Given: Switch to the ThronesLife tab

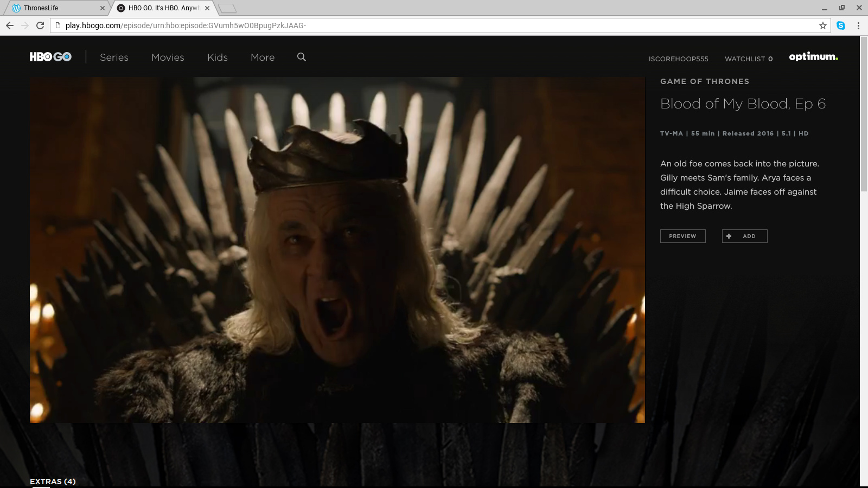Looking at the screenshot, I should click(x=54, y=8).
